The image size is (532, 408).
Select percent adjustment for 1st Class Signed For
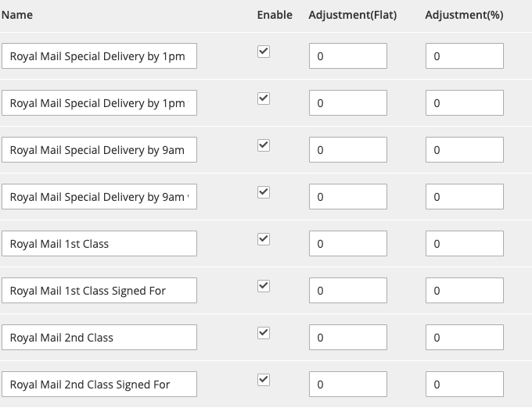coord(465,291)
